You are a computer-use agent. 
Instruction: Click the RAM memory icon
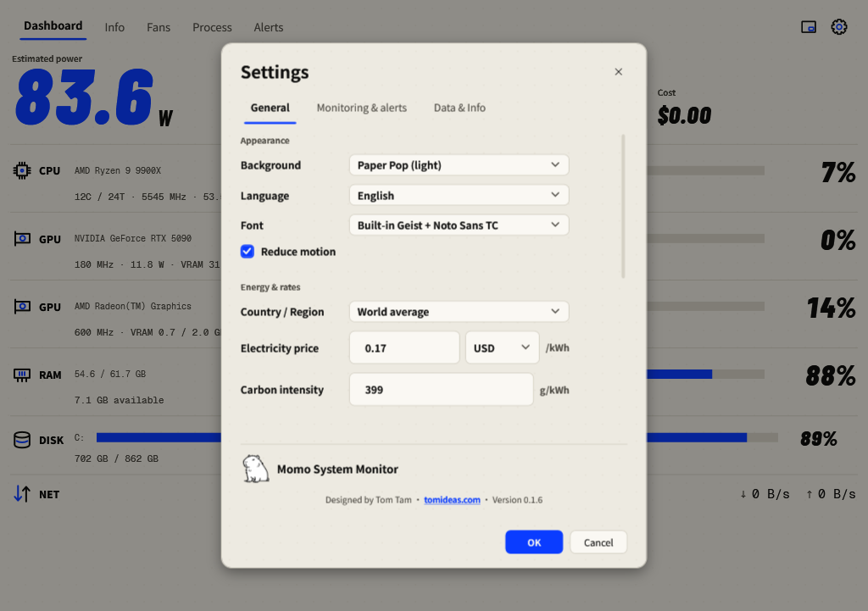[x=22, y=375]
